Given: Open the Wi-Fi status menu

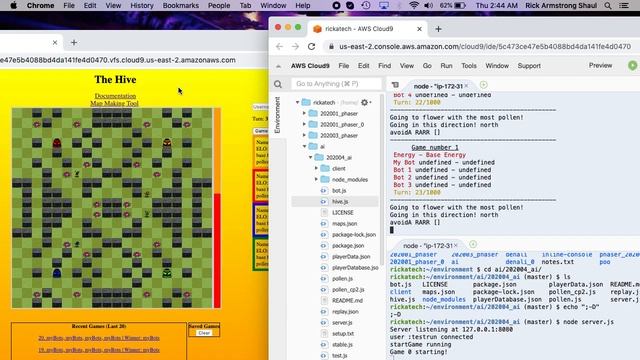Looking at the screenshot, I should coord(414,6).
